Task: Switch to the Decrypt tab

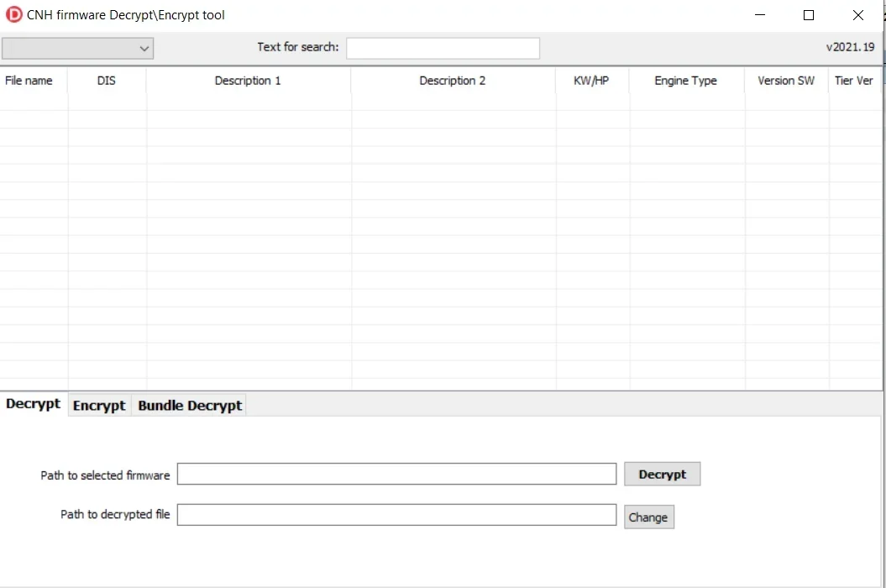Action: coord(34,404)
